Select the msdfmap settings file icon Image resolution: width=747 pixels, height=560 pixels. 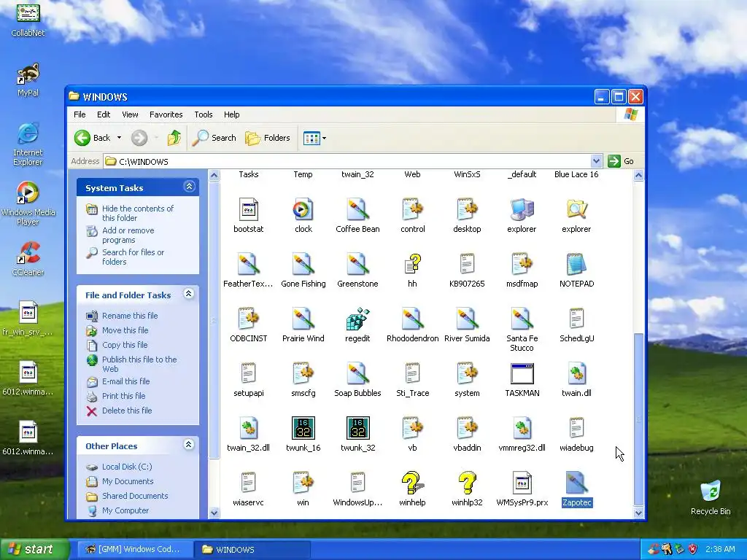click(x=522, y=264)
